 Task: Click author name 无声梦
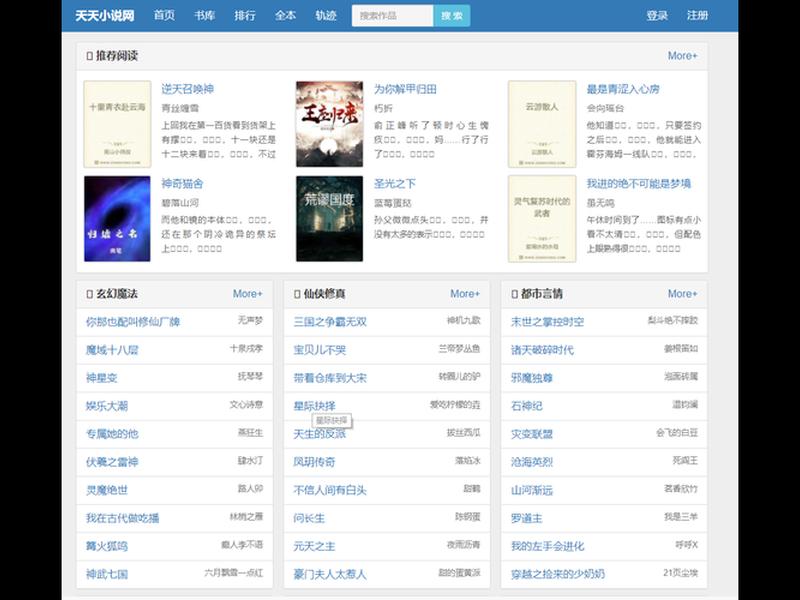(x=250, y=320)
